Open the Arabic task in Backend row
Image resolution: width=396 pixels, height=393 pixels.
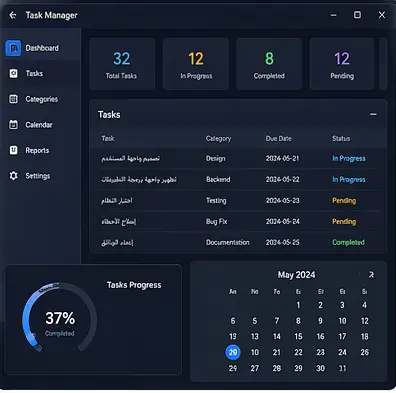139,179
